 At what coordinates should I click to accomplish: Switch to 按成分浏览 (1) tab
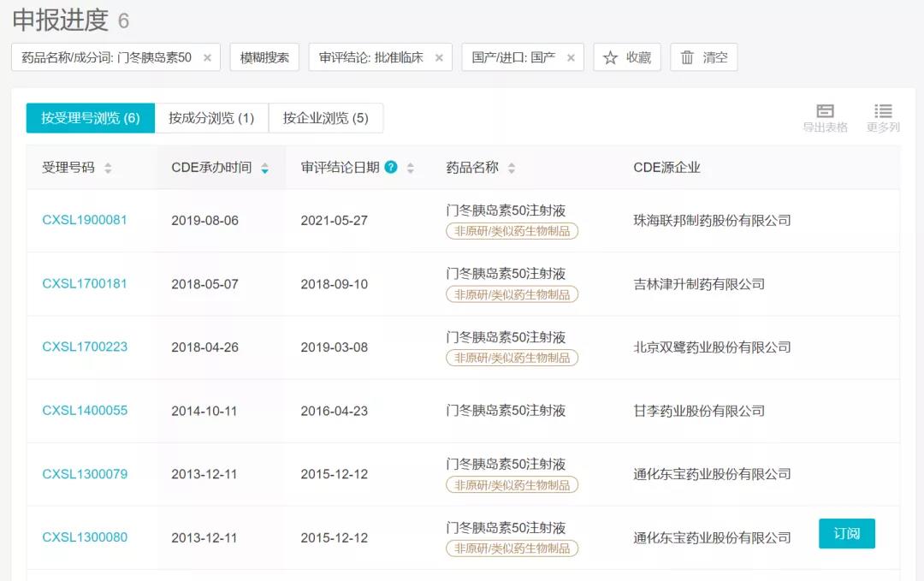(211, 118)
